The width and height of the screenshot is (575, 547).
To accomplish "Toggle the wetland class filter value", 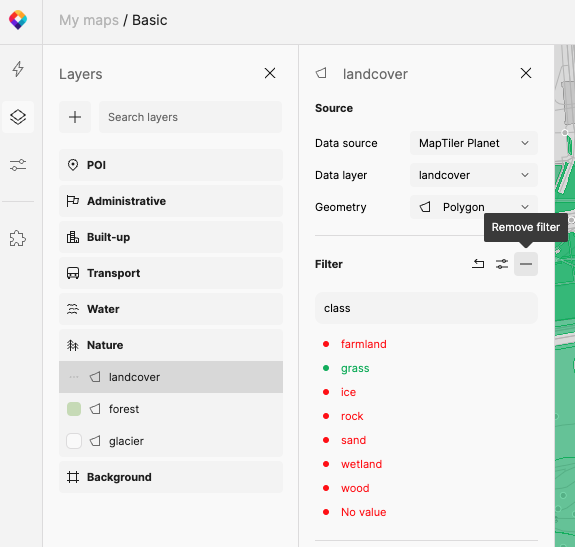I will pyautogui.click(x=361, y=464).
